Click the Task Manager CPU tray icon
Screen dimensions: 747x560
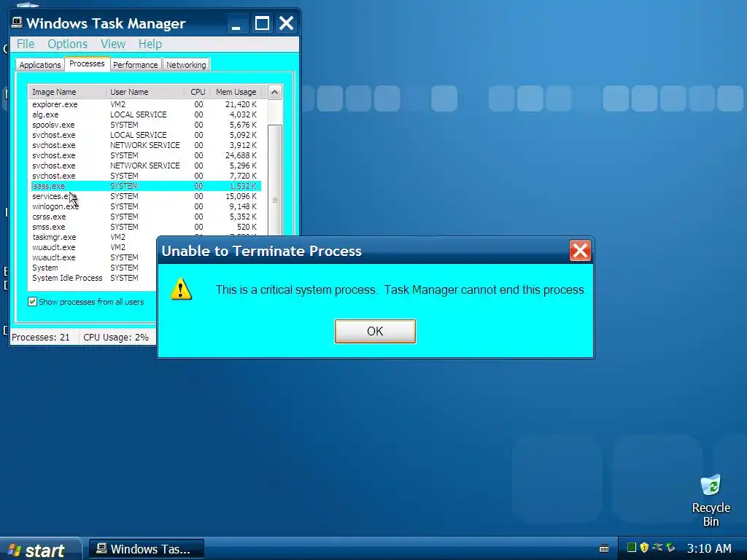click(x=631, y=548)
